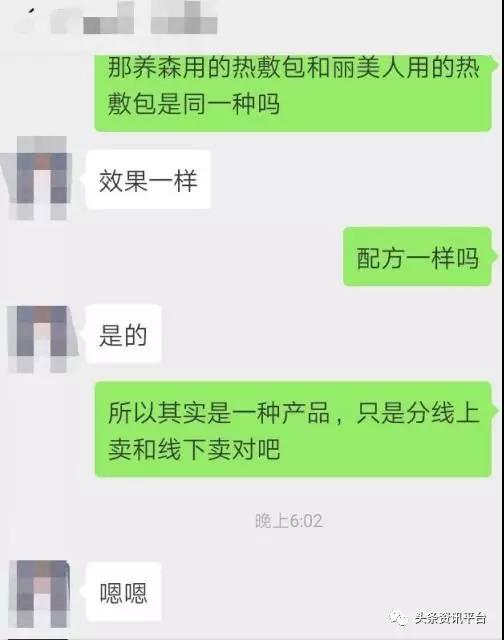Tap the second blurred block of header title
The width and height of the screenshot is (504, 640).
coord(184,17)
